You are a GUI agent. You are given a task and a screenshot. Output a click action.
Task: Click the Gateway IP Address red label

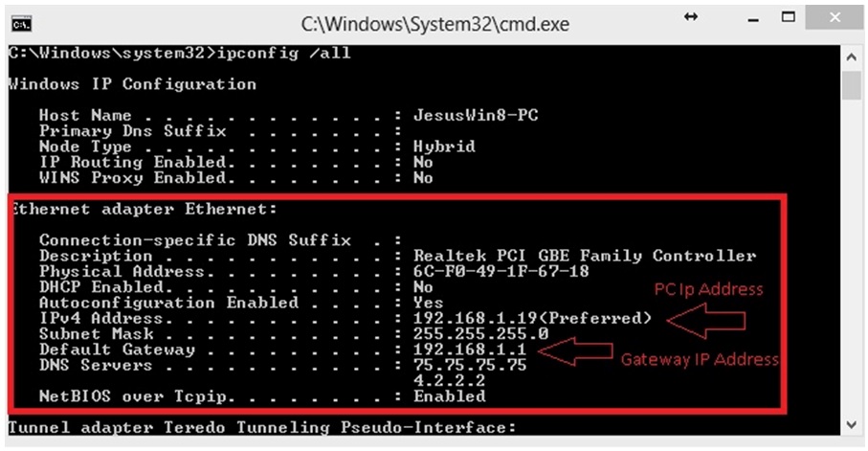[x=700, y=360]
